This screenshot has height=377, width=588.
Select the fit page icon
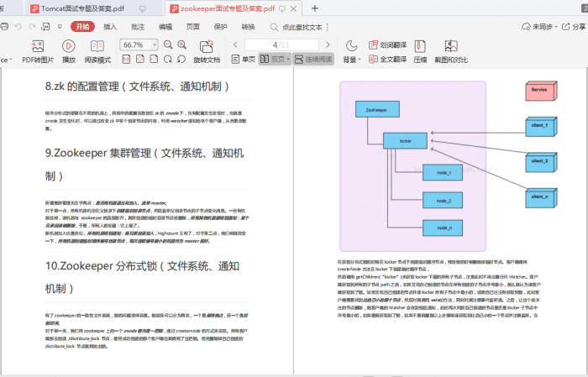[x=140, y=60]
